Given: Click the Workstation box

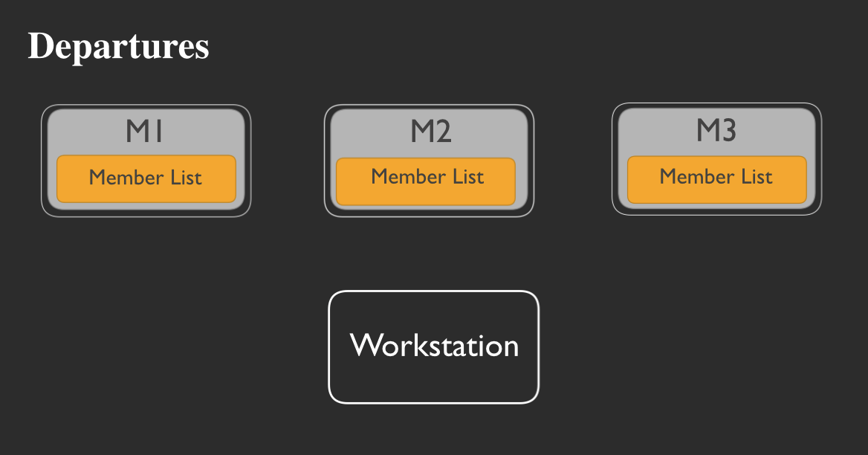Looking at the screenshot, I should [433, 347].
